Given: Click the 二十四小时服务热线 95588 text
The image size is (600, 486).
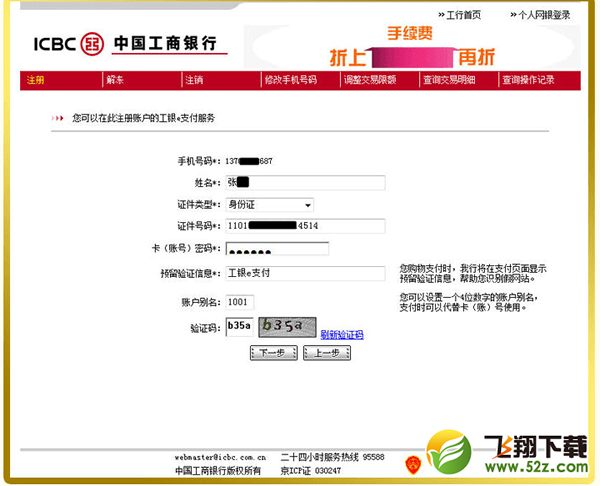Looking at the screenshot, I should pyautogui.click(x=332, y=457).
